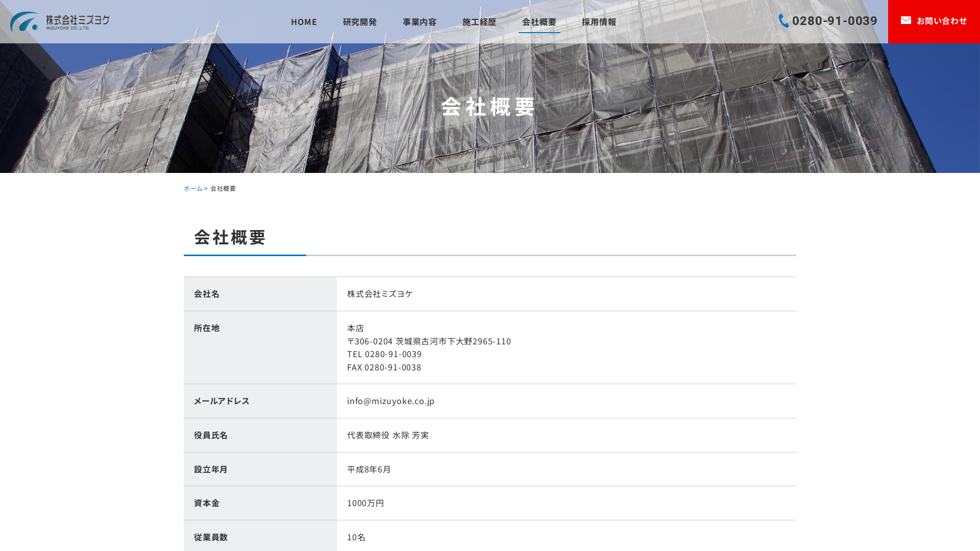Click the 所在地 row label
The height and width of the screenshot is (551, 980).
coord(207,328)
